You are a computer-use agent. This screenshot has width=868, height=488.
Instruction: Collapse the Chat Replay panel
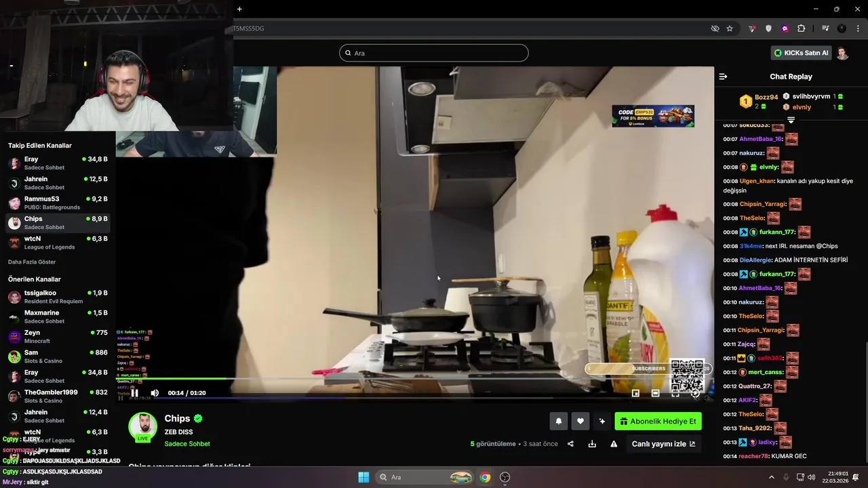[x=723, y=77]
